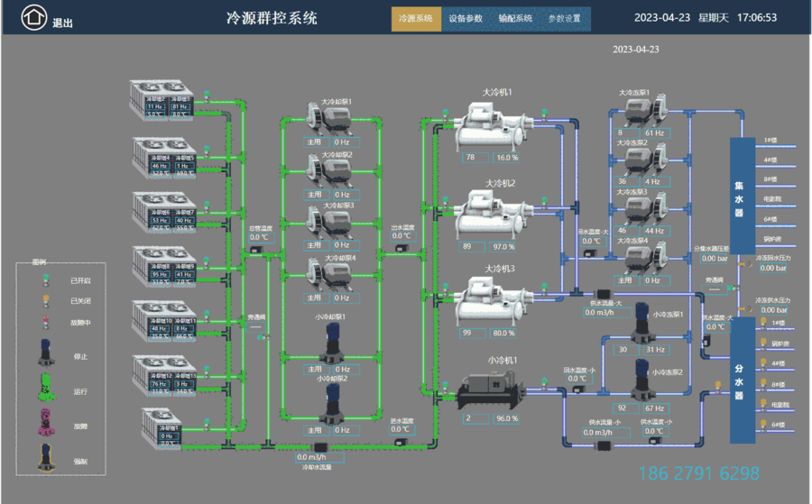Viewport: 812px width, 504px height.
Task: Open the cooling tower 冷却塔6/7 unit
Action: pyautogui.click(x=164, y=209)
